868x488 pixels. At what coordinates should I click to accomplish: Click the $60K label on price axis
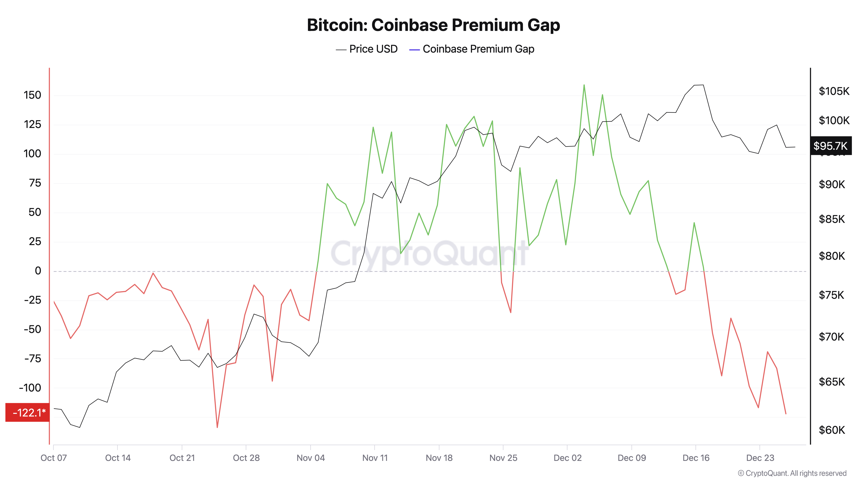coord(832,430)
